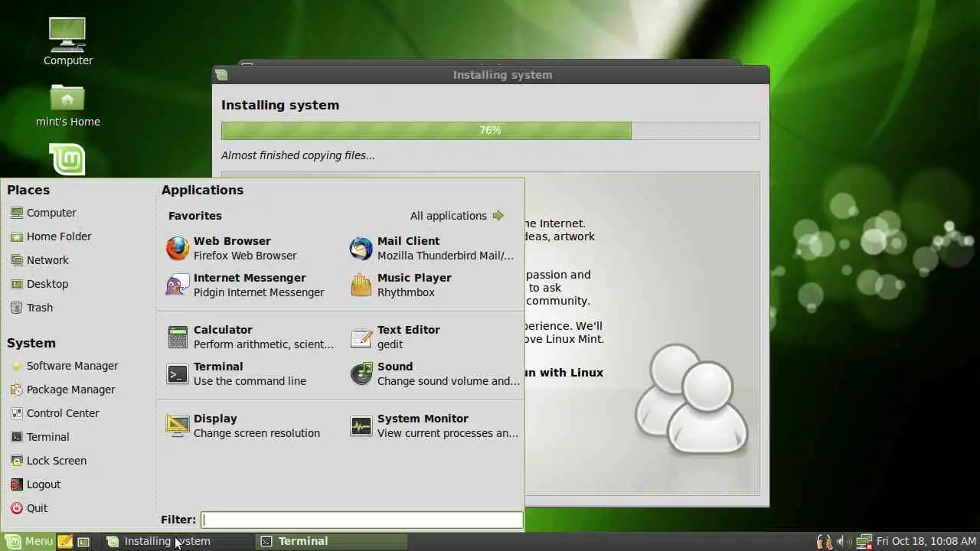
Task: Open the Calculator icon in Favorites
Action: (x=178, y=337)
